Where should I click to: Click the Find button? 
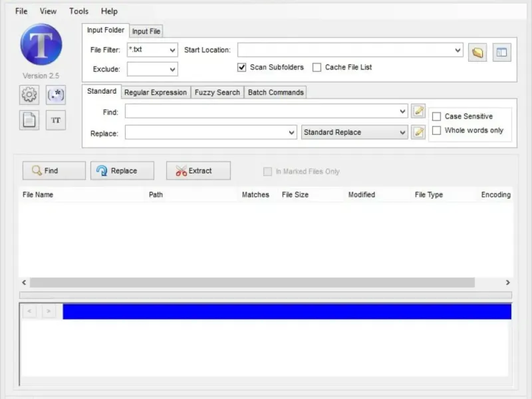point(55,171)
